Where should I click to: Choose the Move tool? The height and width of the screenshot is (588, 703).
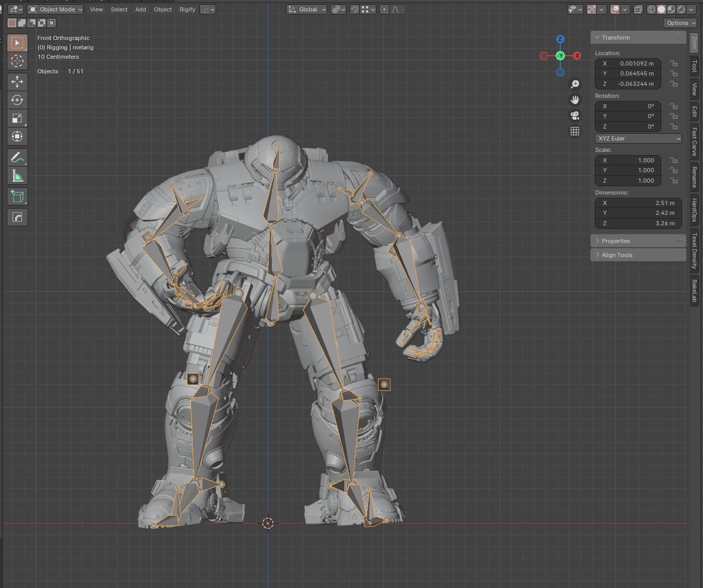[17, 82]
